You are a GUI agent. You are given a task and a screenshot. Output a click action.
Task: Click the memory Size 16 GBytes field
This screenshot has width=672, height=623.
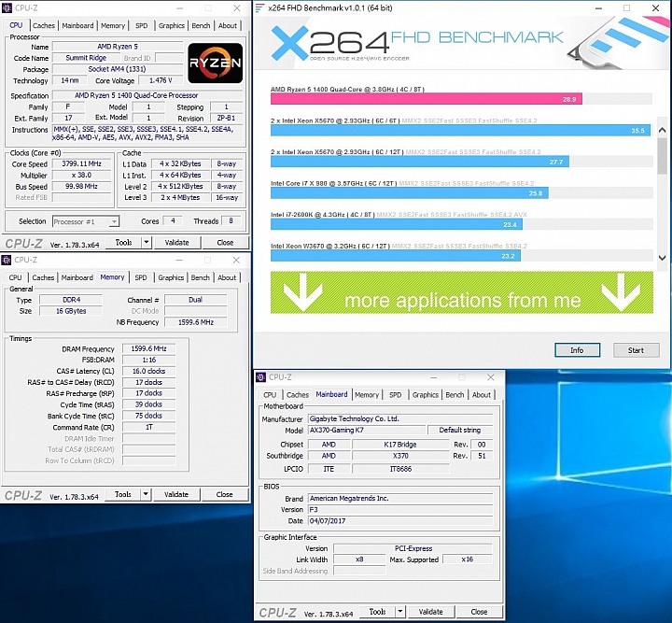point(71,311)
